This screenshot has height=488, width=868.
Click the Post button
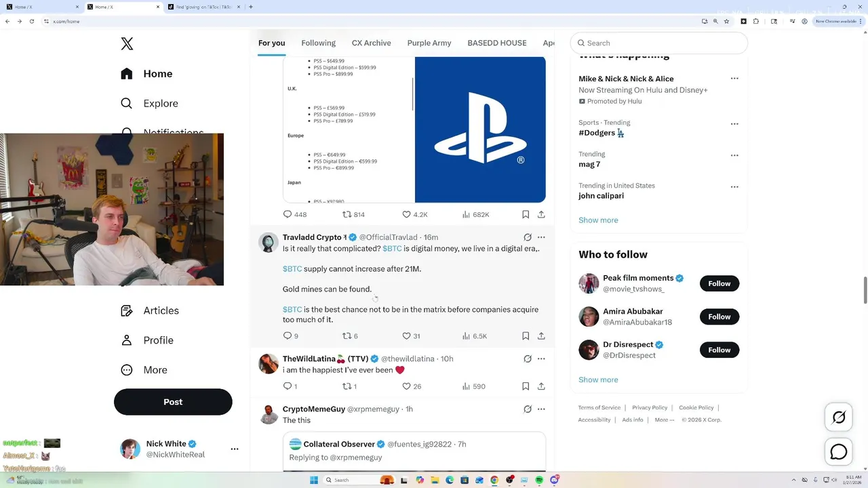click(x=173, y=402)
